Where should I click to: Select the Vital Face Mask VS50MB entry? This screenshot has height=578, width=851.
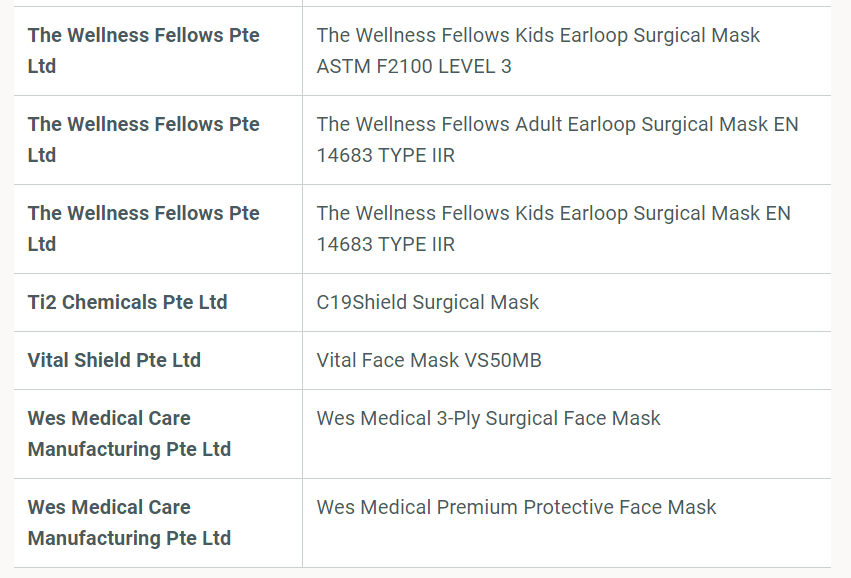pos(429,360)
